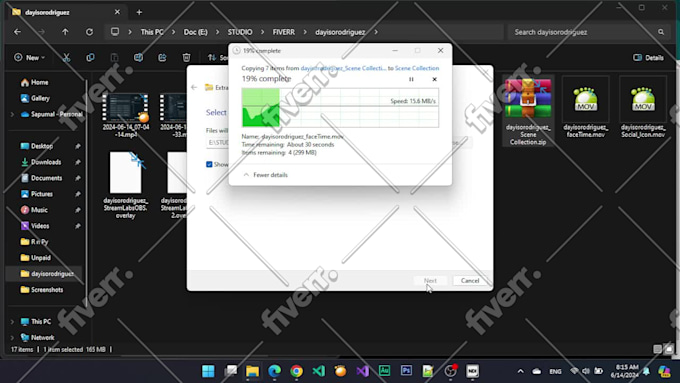This screenshot has width=680, height=383.
Task: Open the Copilot icon in the tray
Action: [664, 371]
